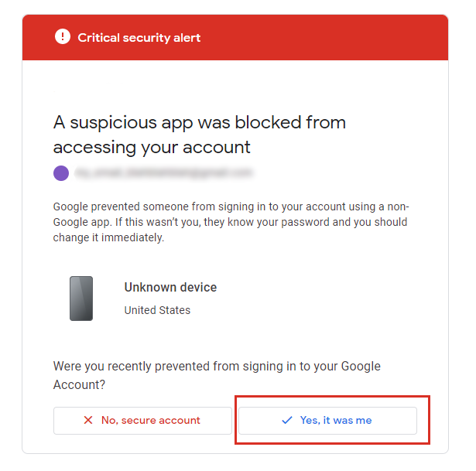Click the "United States" location text
Image resolution: width=476 pixels, height=471 pixels.
point(157,310)
